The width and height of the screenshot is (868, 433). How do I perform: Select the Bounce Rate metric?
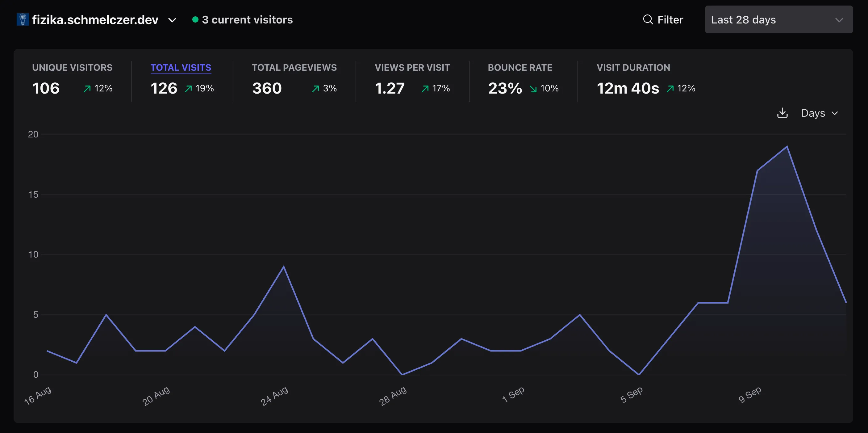(520, 67)
